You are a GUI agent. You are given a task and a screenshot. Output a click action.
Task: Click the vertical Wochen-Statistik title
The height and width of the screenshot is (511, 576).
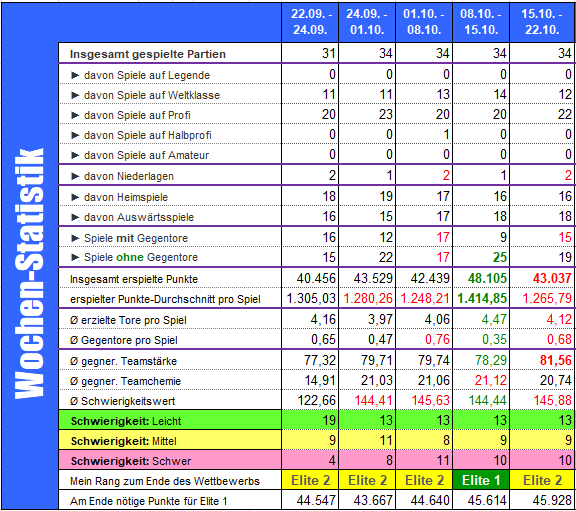click(x=29, y=273)
